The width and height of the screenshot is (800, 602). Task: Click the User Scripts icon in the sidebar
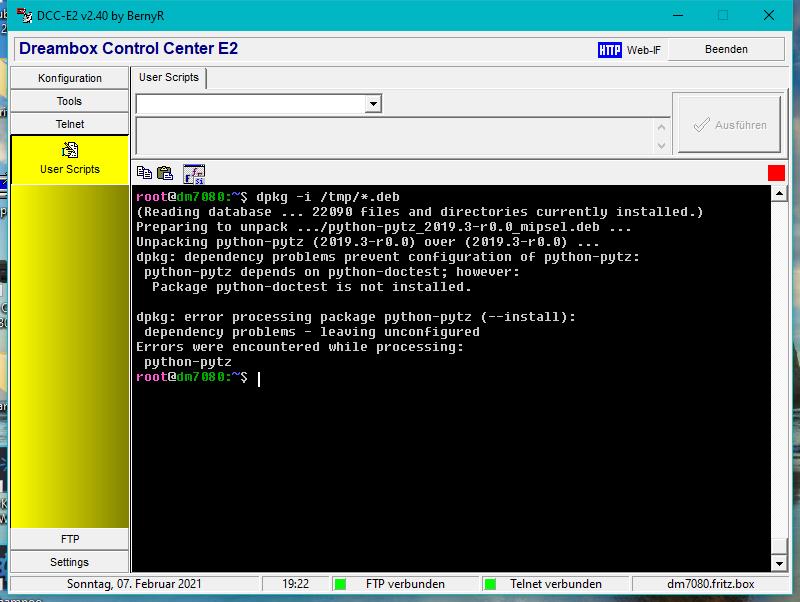point(69,151)
